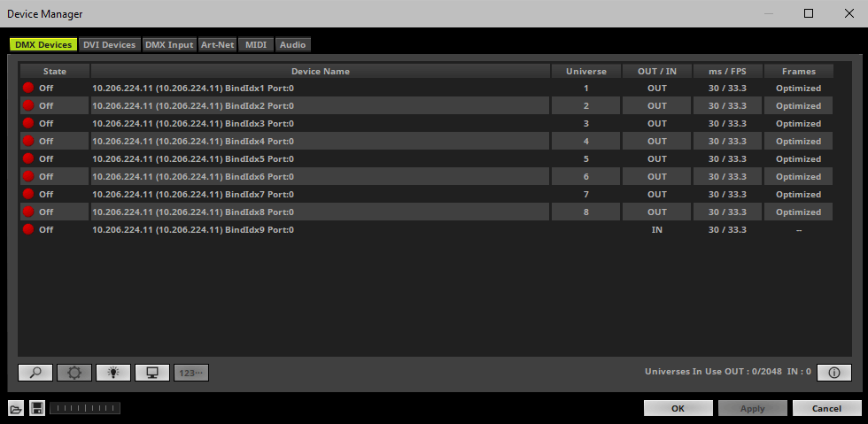This screenshot has height=424, width=868.
Task: Click the Universes In Use status text
Action: (727, 372)
